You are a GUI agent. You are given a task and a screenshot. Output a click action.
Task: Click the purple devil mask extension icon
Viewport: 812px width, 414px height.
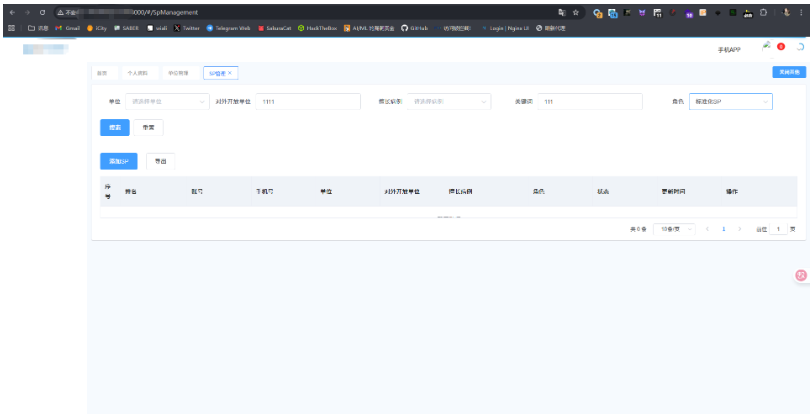[642, 12]
